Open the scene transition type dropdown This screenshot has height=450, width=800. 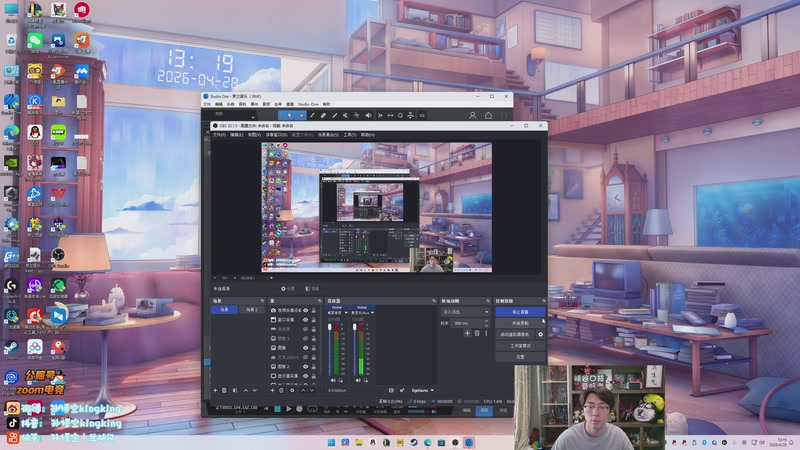pos(465,312)
